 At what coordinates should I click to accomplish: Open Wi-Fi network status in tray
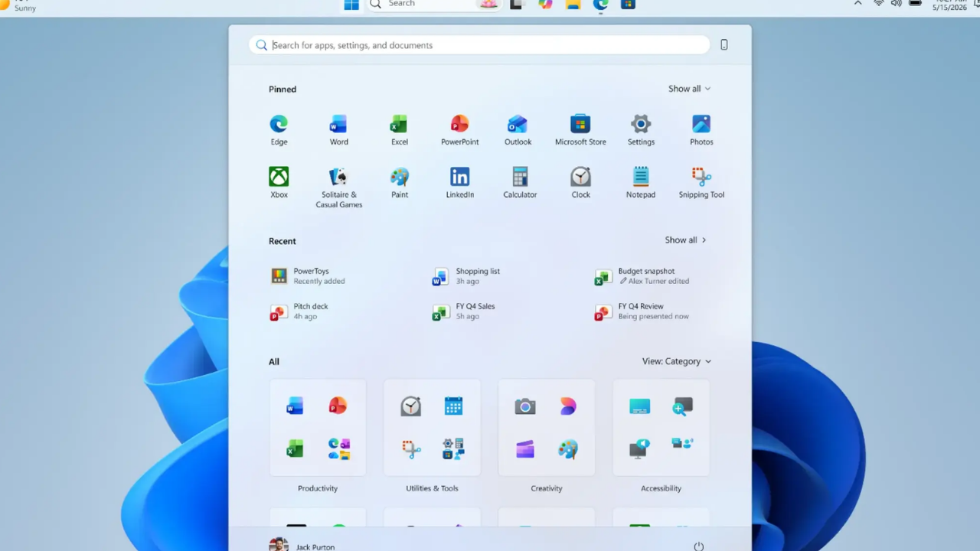878,3
